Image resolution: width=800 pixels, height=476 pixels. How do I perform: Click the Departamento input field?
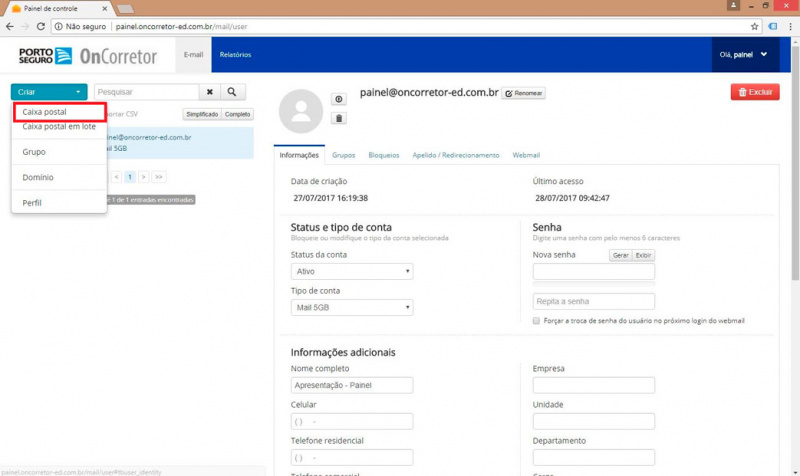[x=593, y=458]
